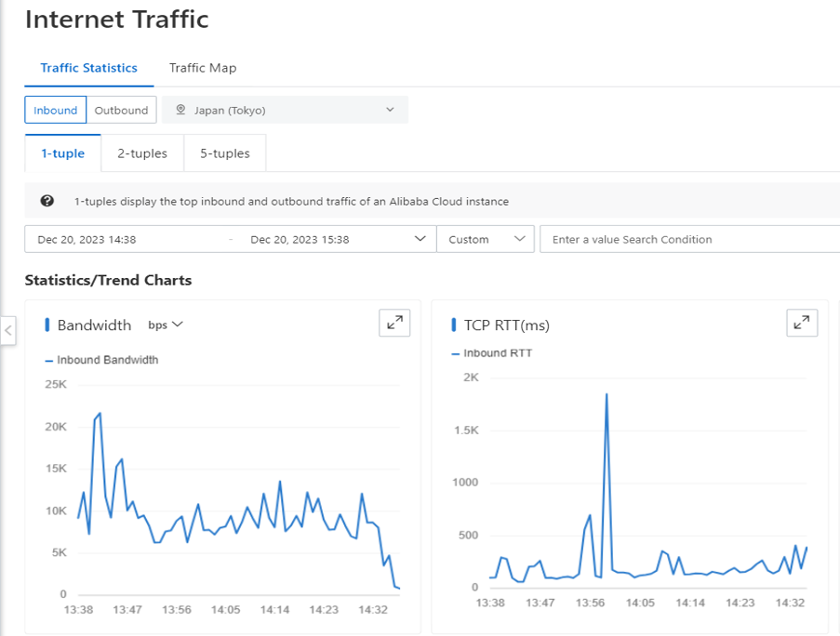Open the 5-tuples tab
The image size is (840, 636).
pos(225,153)
